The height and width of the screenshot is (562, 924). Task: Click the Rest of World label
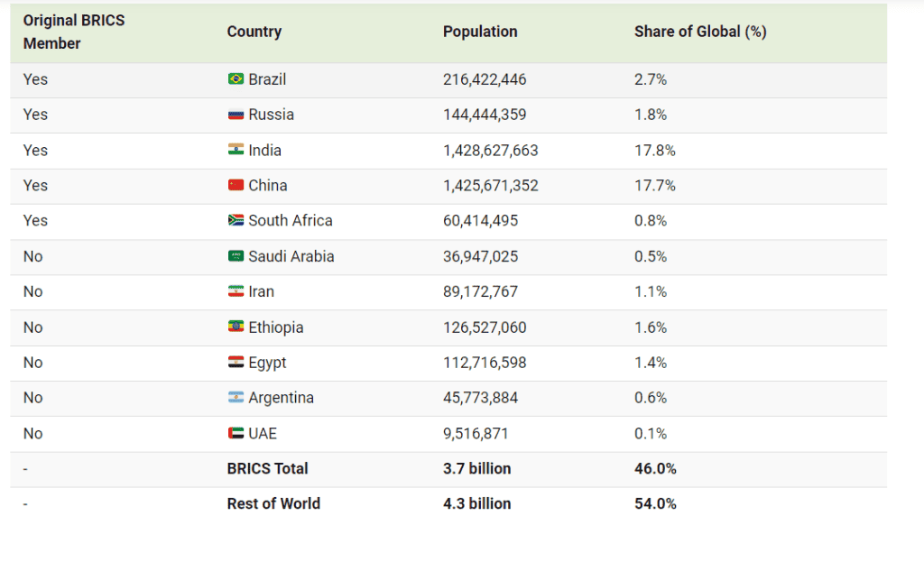[x=273, y=503]
